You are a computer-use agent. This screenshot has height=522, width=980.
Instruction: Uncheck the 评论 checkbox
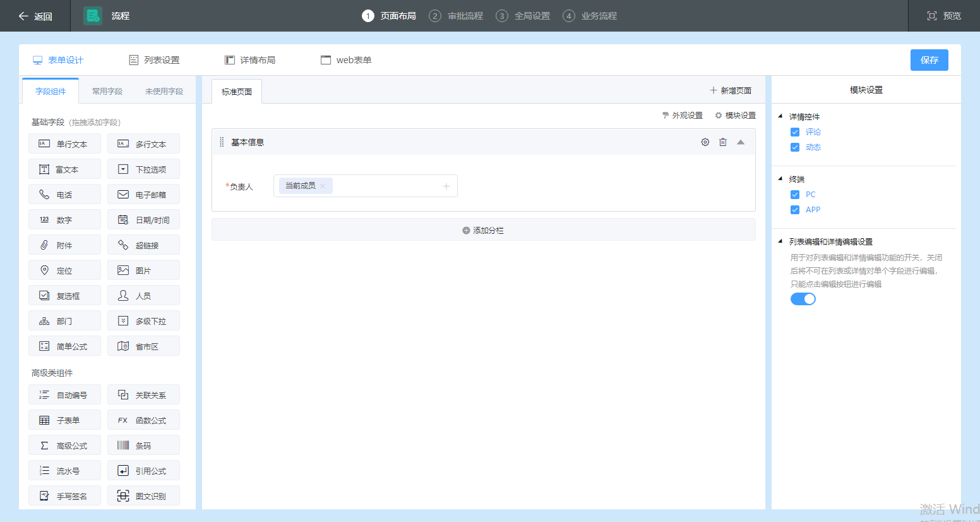click(x=795, y=132)
